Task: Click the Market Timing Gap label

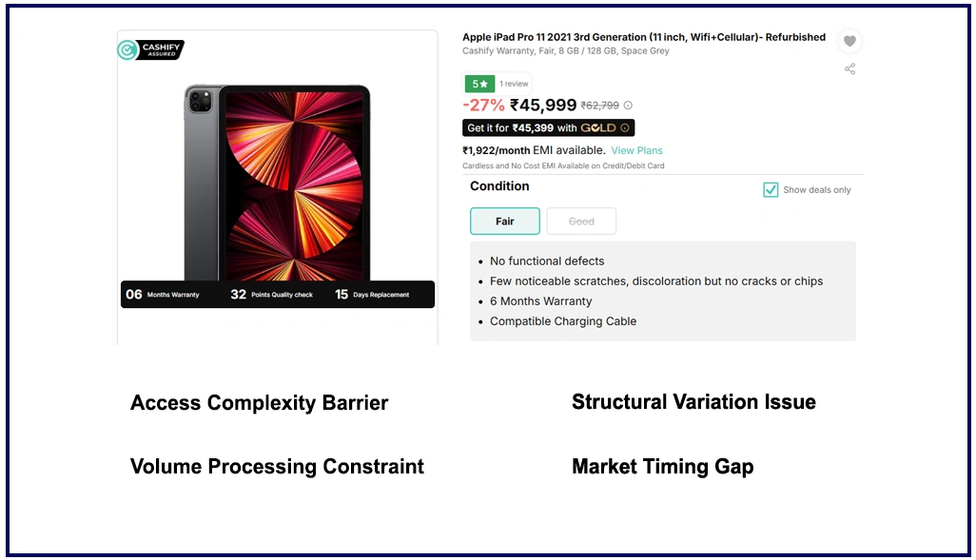Action: click(662, 467)
